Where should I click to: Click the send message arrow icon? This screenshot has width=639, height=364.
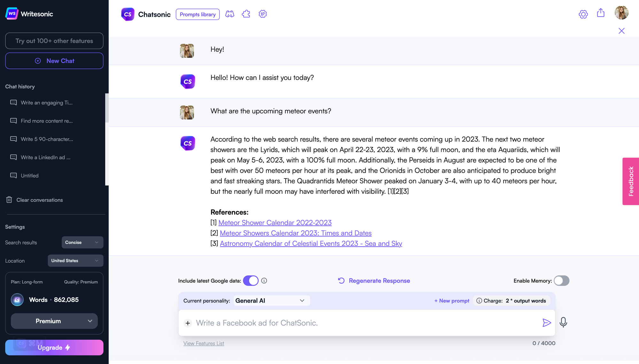pyautogui.click(x=547, y=323)
